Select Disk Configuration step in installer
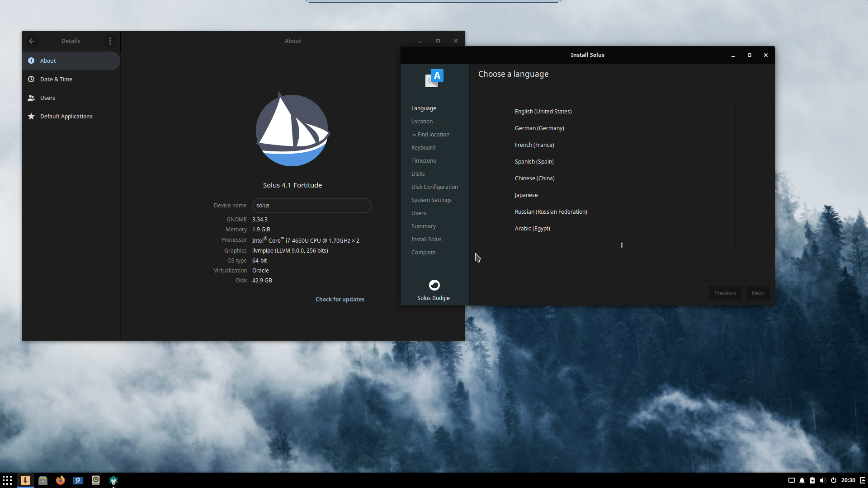This screenshot has height=488, width=868. [x=434, y=187]
